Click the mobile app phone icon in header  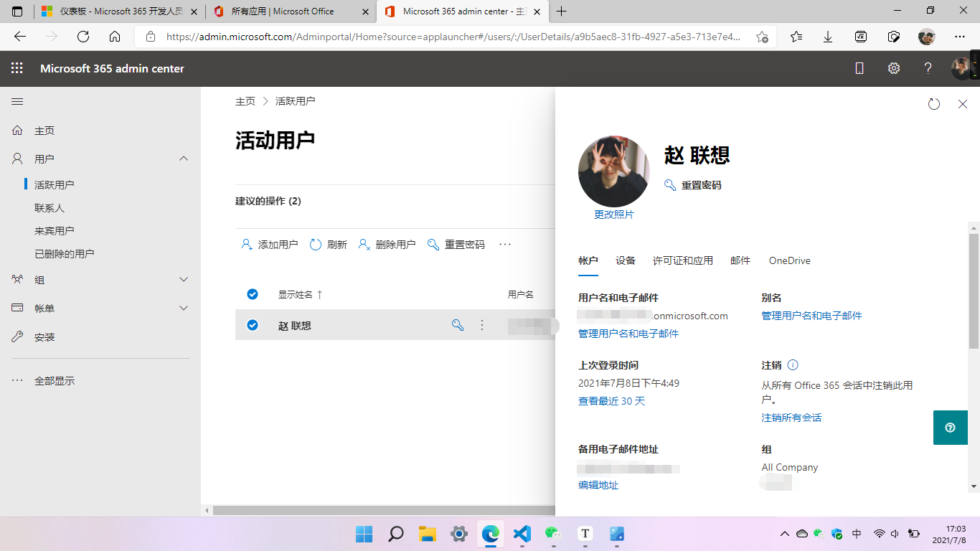click(x=859, y=68)
